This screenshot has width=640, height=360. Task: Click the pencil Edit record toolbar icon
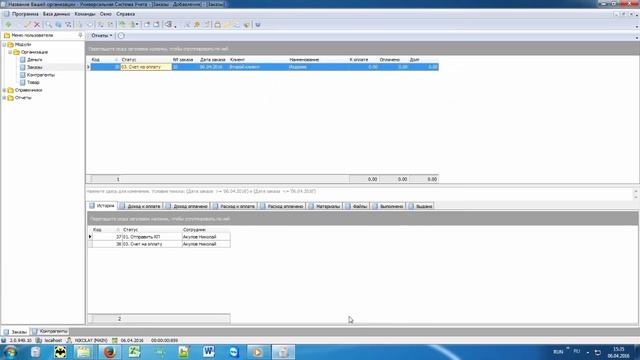27,24
